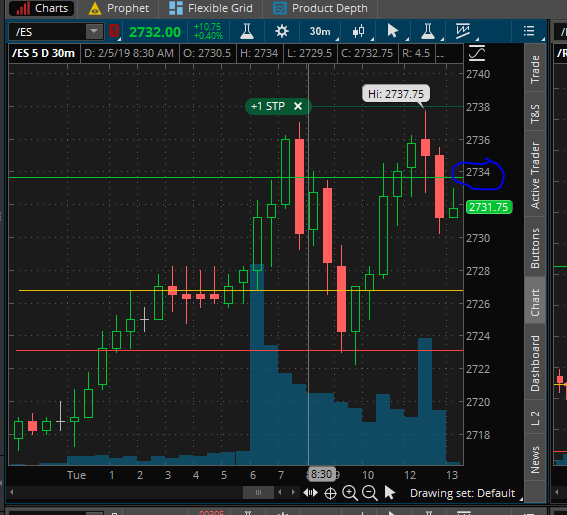Cancel the +1 STP order with X
567x515 pixels.
[x=298, y=106]
